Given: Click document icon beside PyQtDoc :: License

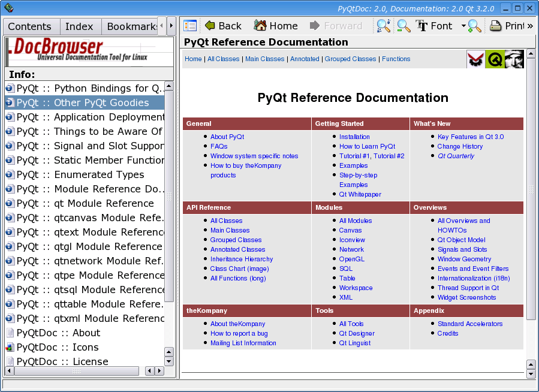Looking at the screenshot, I should pyautogui.click(x=10, y=361).
